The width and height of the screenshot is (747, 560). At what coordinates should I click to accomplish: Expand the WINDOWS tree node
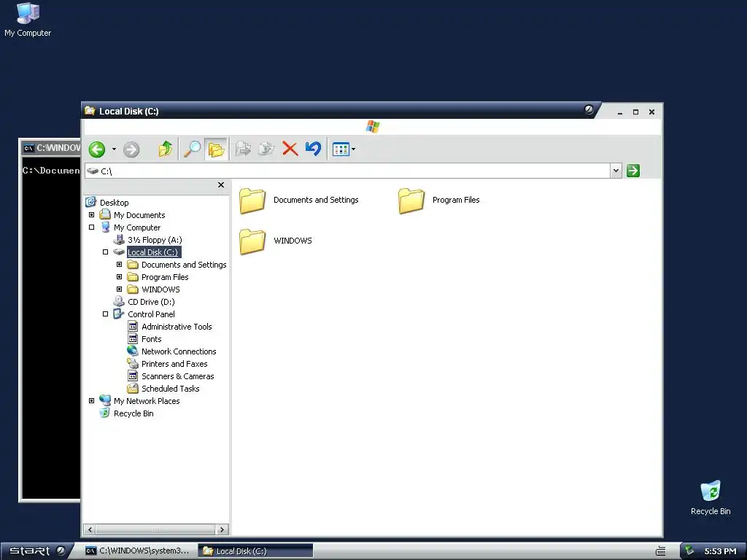(119, 289)
